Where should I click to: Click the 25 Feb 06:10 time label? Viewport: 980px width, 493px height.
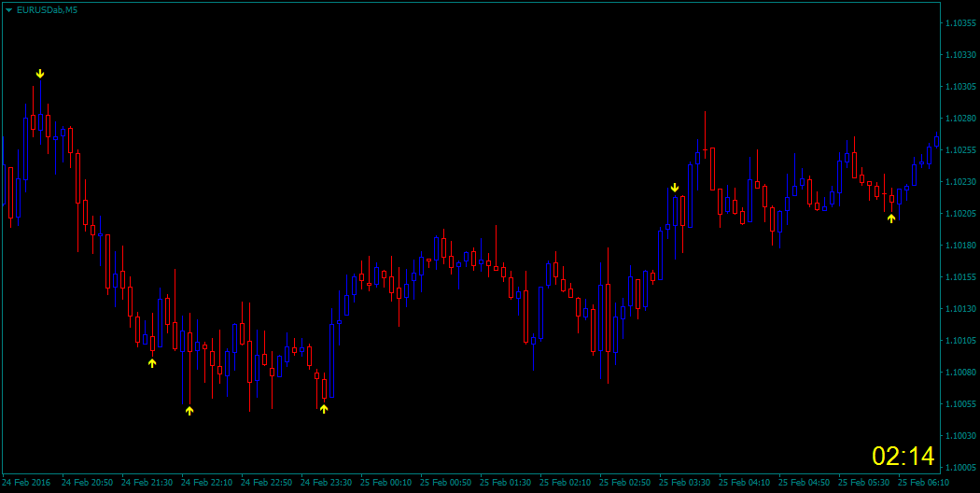(x=924, y=483)
